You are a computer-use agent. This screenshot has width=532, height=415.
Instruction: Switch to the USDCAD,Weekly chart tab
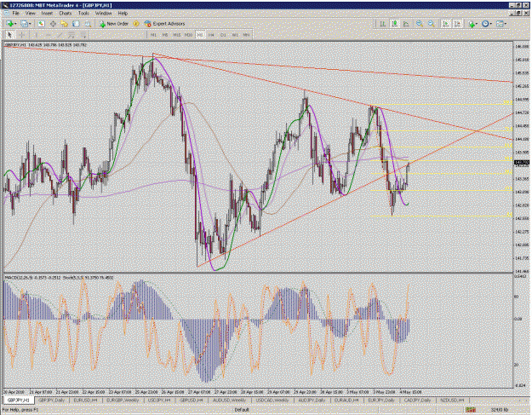click(272, 401)
